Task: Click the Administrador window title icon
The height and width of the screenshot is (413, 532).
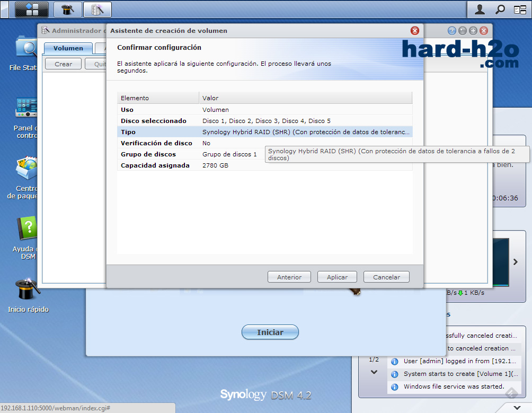Action: pos(45,31)
